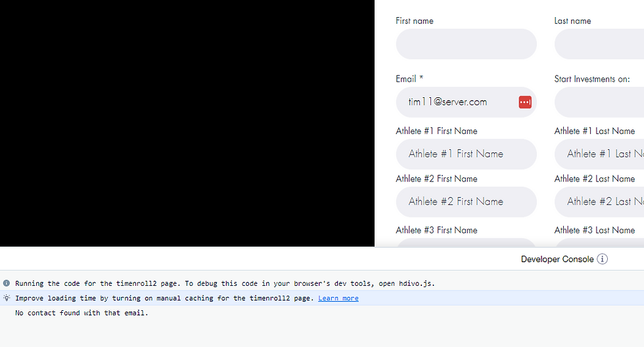
Task: Click the 'First name' label
Action: pyautogui.click(x=415, y=21)
